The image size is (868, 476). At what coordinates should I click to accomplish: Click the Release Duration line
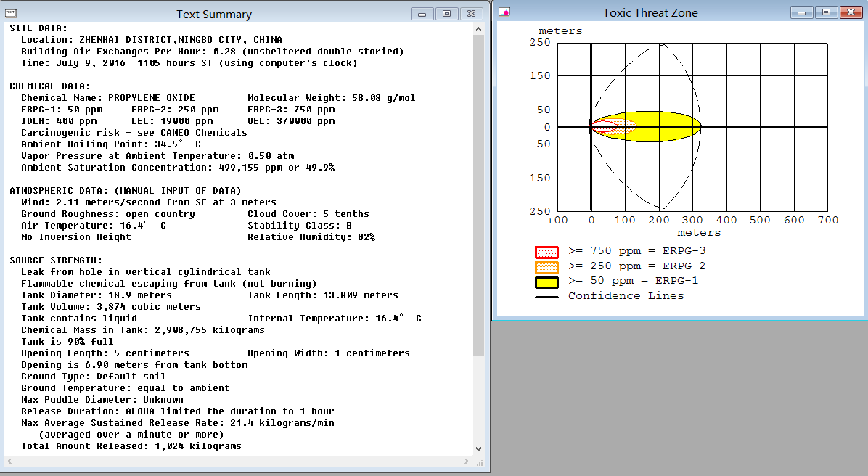pos(178,412)
